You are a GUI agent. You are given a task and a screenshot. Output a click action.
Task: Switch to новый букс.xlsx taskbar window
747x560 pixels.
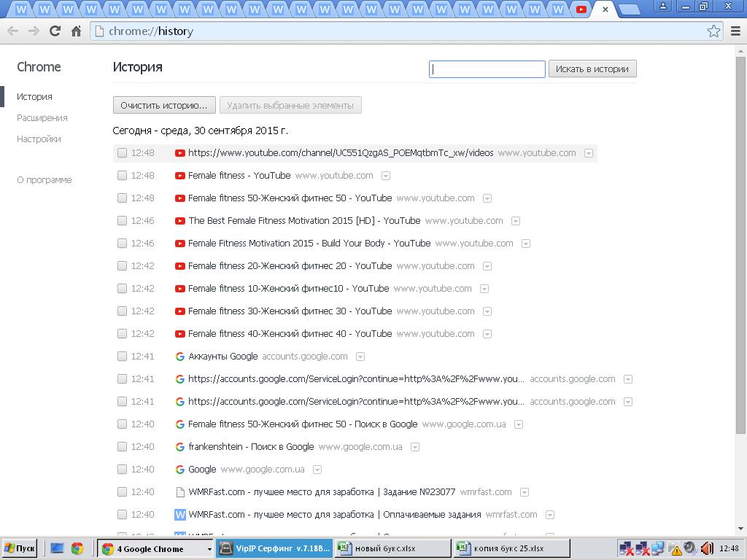click(x=392, y=548)
